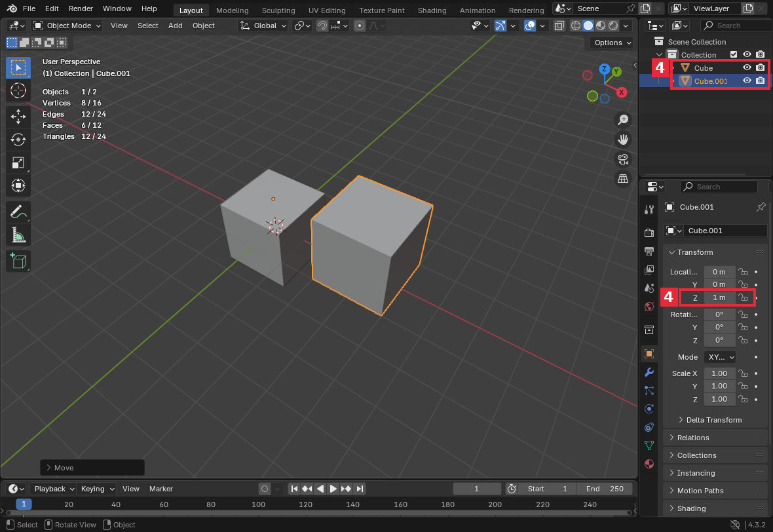Activate the Transform tool

[18, 185]
